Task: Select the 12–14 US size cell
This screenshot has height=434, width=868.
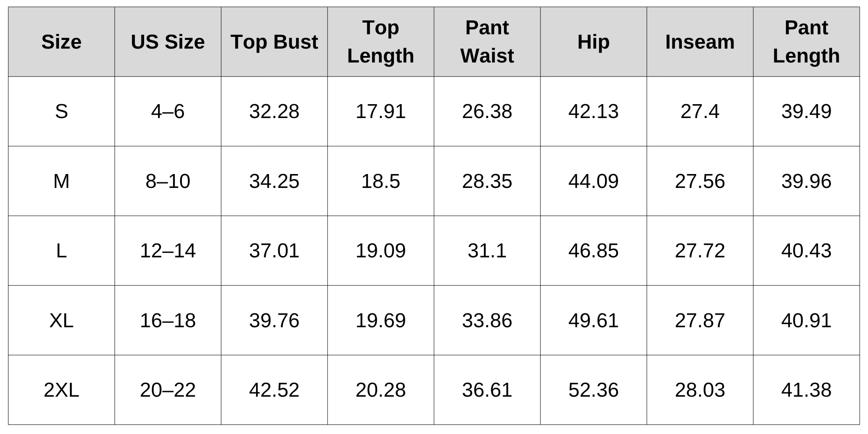Action: tap(168, 251)
